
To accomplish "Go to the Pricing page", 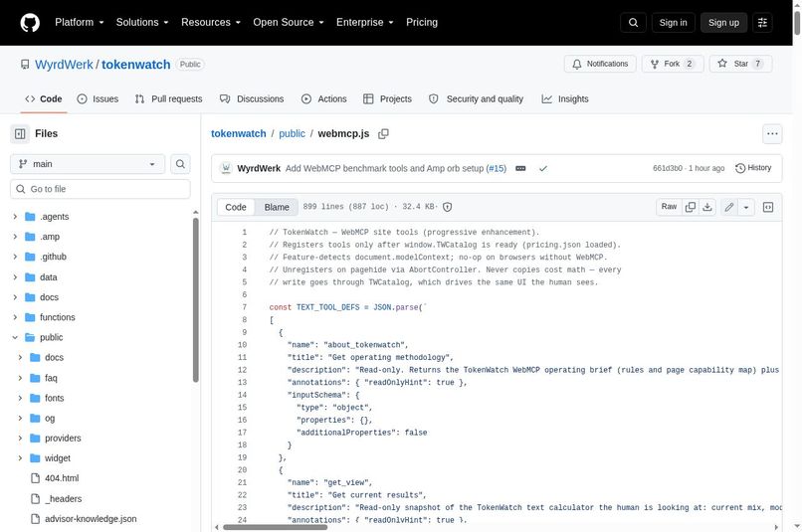I will click(422, 23).
